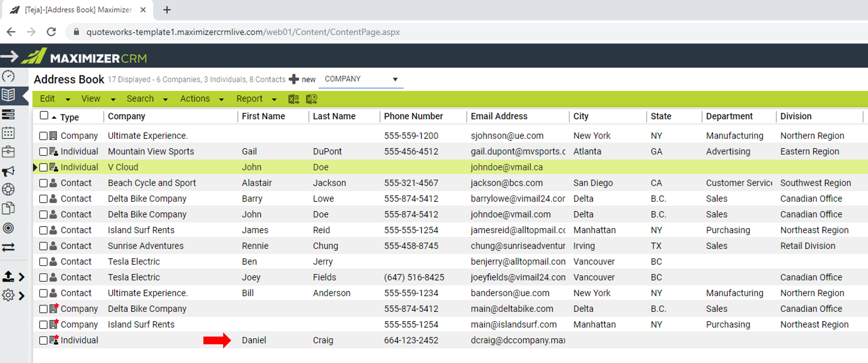Click the contact person icon in Alastair Jackson row
Screen dimensions: 868x363
click(54, 183)
